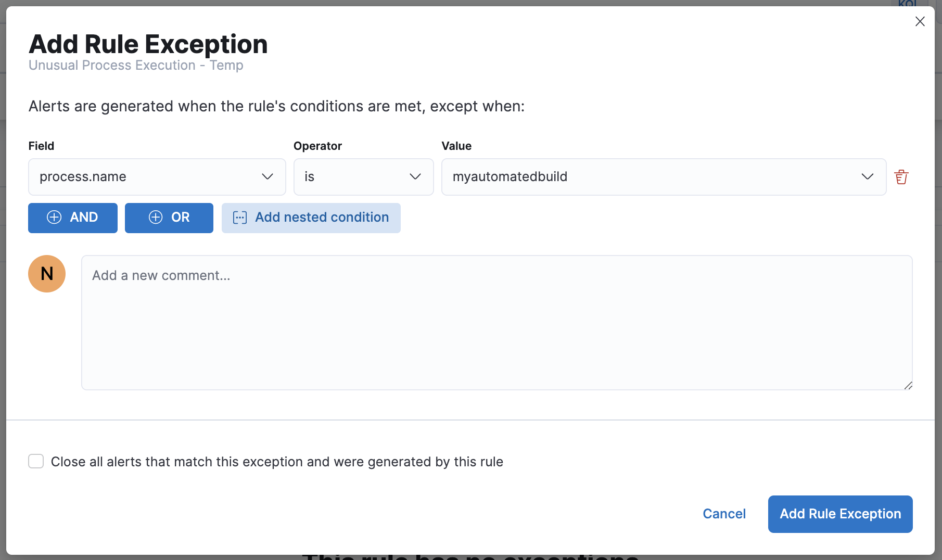
Task: Cancel the rule exception
Action: point(724,514)
